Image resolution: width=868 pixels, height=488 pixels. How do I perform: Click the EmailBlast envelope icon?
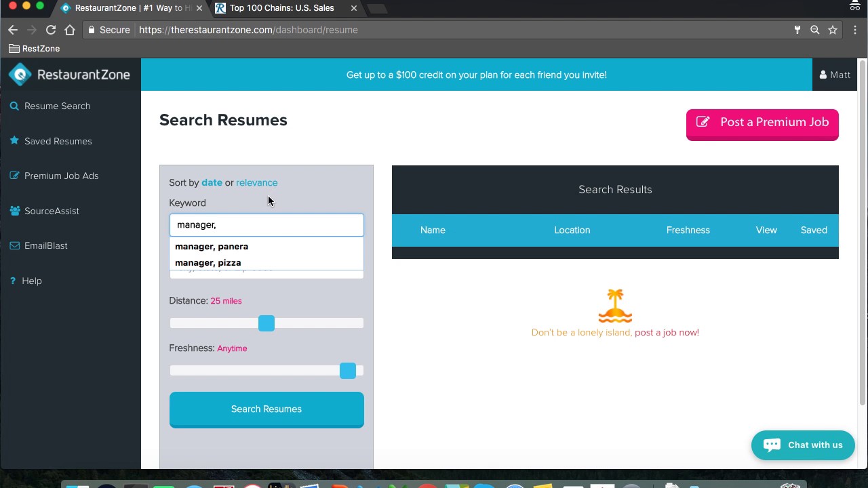(14, 245)
